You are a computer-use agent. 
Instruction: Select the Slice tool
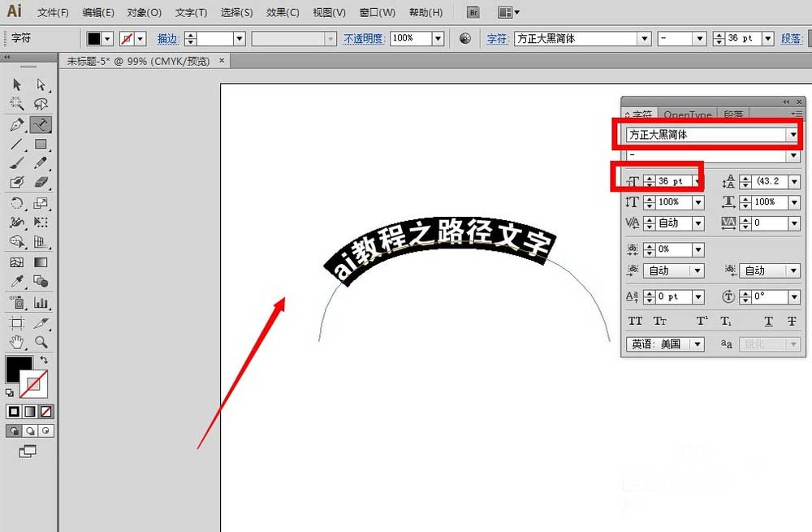coord(41,323)
